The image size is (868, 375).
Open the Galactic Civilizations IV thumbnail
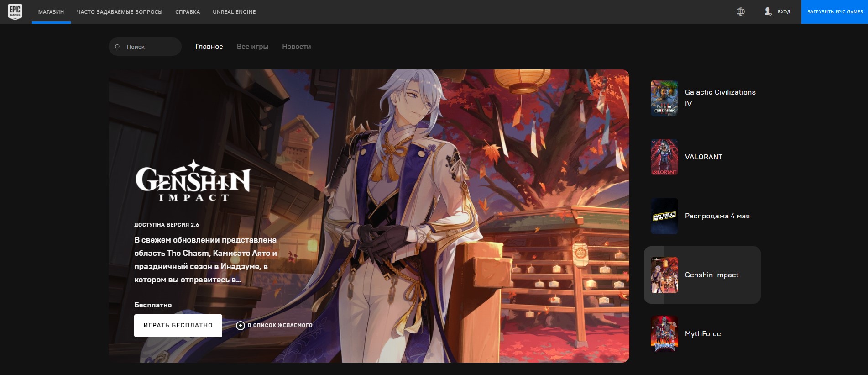click(664, 98)
